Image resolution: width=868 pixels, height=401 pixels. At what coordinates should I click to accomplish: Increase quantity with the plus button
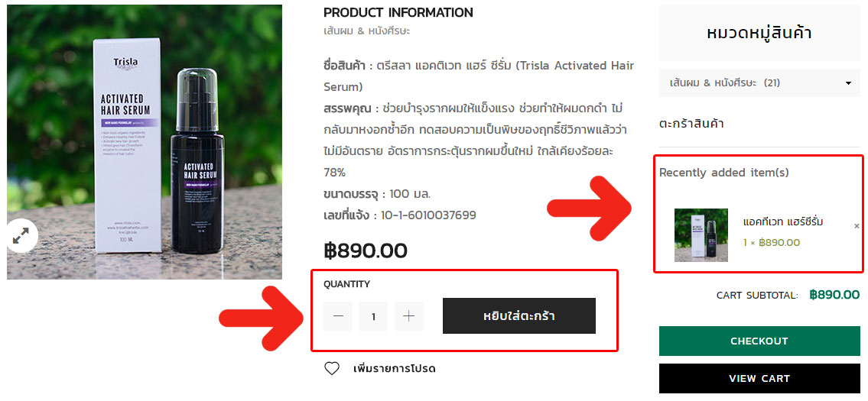[409, 316]
